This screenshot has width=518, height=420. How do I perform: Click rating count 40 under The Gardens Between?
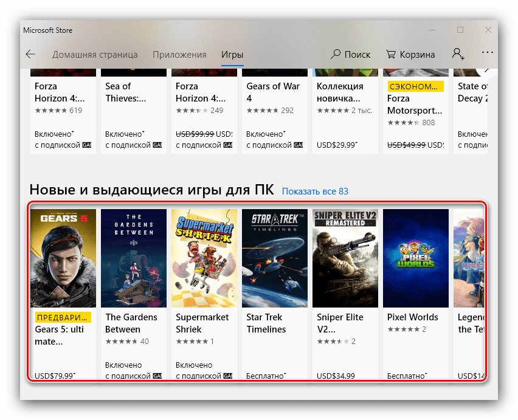pos(144,342)
